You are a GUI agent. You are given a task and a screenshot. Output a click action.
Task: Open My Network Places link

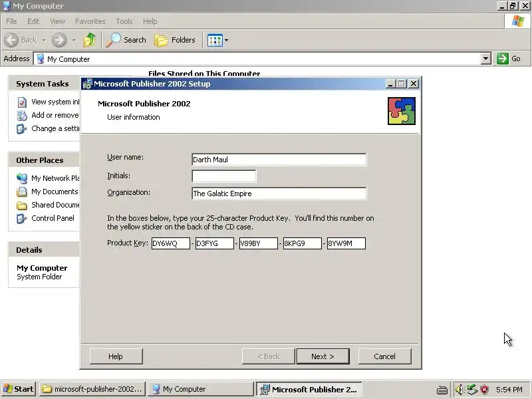pyautogui.click(x=55, y=178)
